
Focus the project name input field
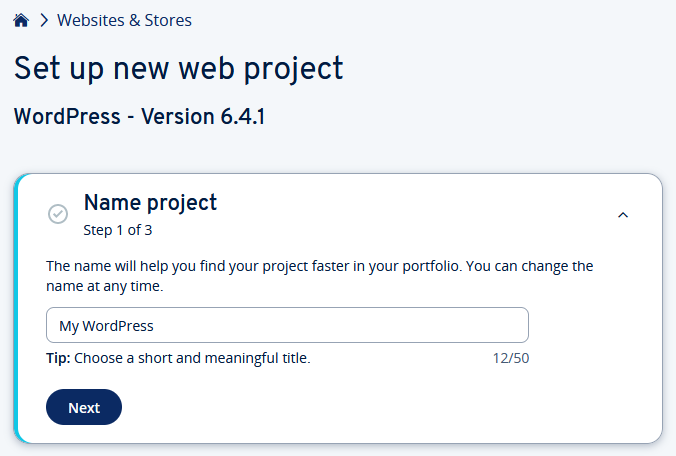(x=287, y=325)
